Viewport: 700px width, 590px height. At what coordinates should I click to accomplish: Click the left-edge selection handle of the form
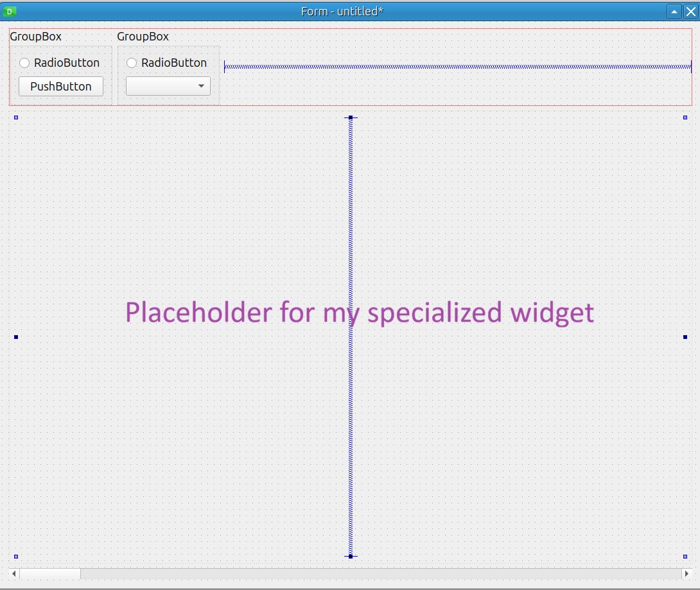pyautogui.click(x=15, y=336)
